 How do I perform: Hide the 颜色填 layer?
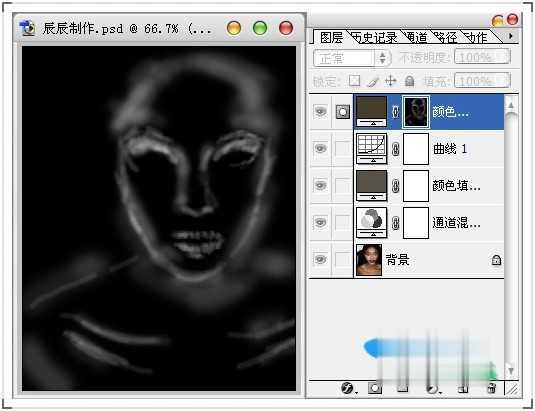coord(320,185)
